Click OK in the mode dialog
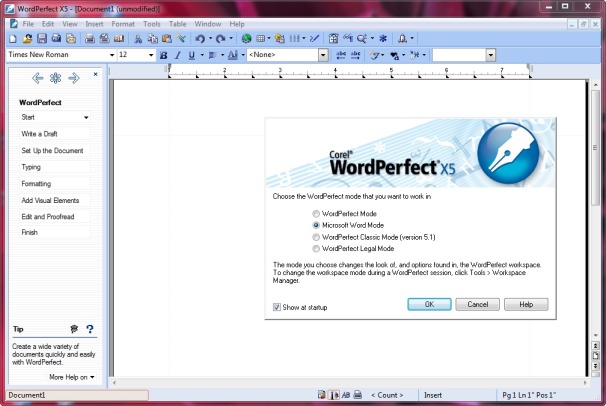 click(x=429, y=304)
